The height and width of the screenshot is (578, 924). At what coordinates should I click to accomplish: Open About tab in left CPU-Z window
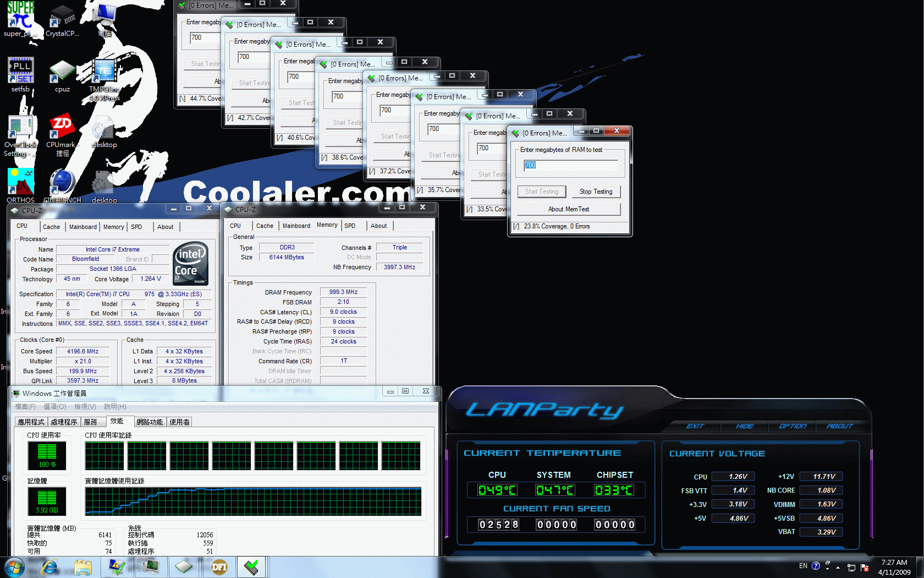(165, 227)
